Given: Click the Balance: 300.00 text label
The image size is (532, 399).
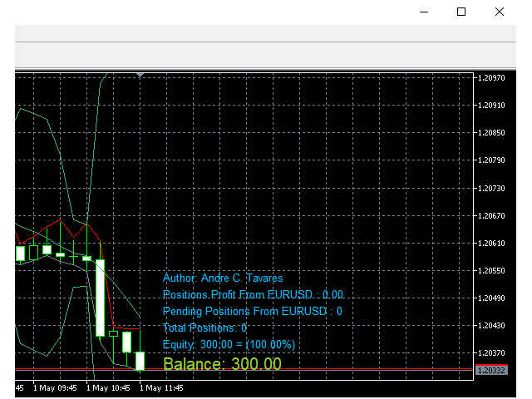Looking at the screenshot, I should coord(222,364).
